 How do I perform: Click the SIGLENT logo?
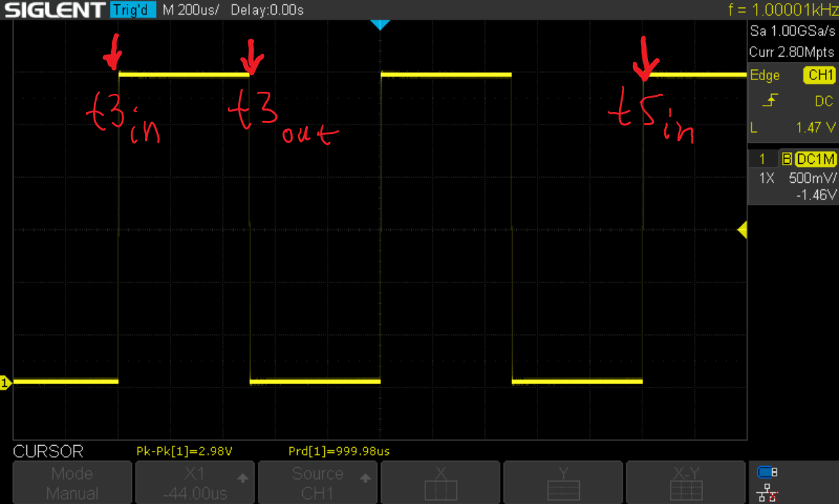55,9
